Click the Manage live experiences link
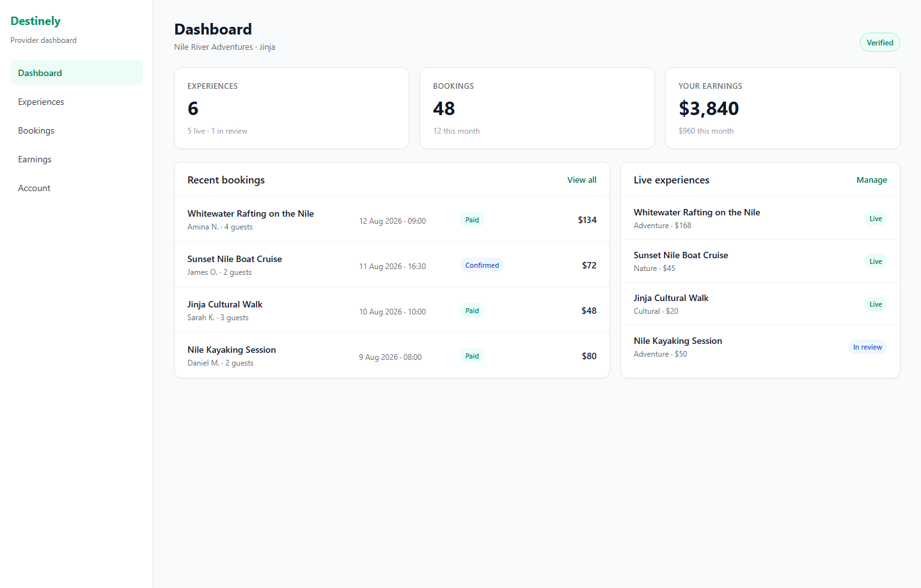The width and height of the screenshot is (921, 588). coord(871,180)
